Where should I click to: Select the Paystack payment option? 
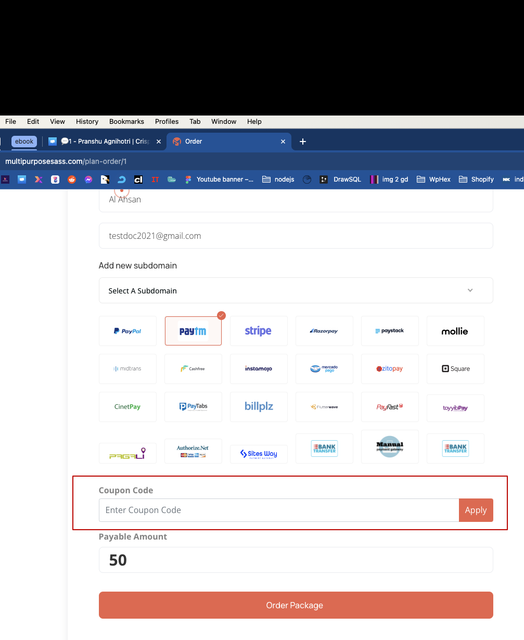click(390, 331)
